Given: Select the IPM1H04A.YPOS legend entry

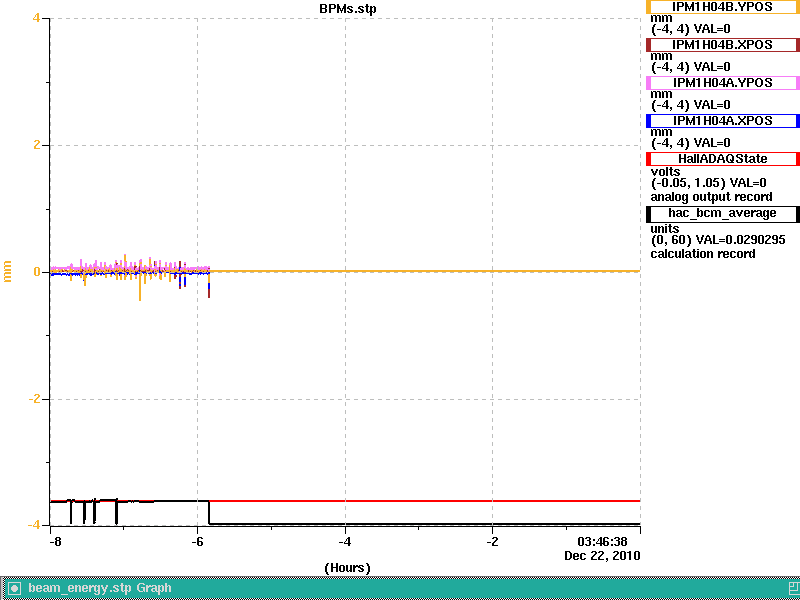Looking at the screenshot, I should coord(722,83).
